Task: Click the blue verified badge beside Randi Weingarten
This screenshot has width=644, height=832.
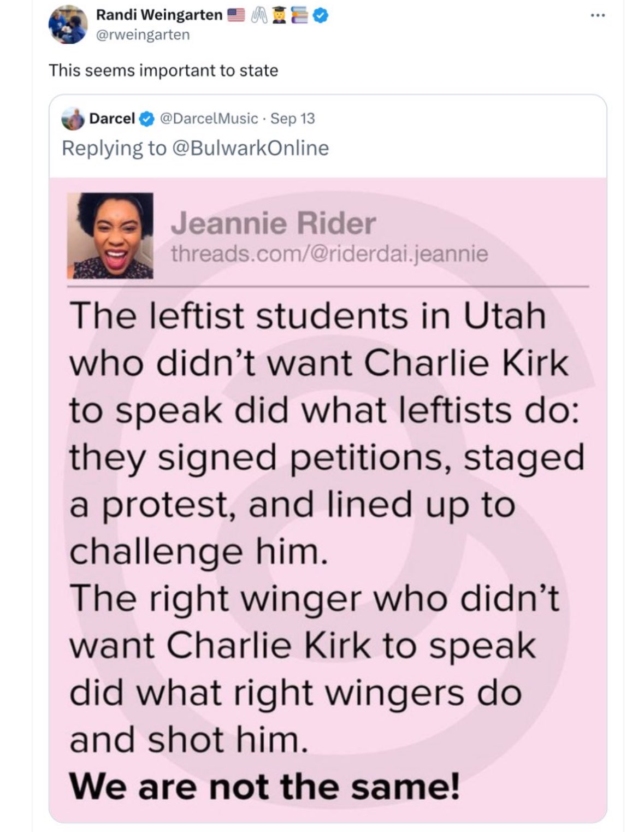Action: coord(322,16)
